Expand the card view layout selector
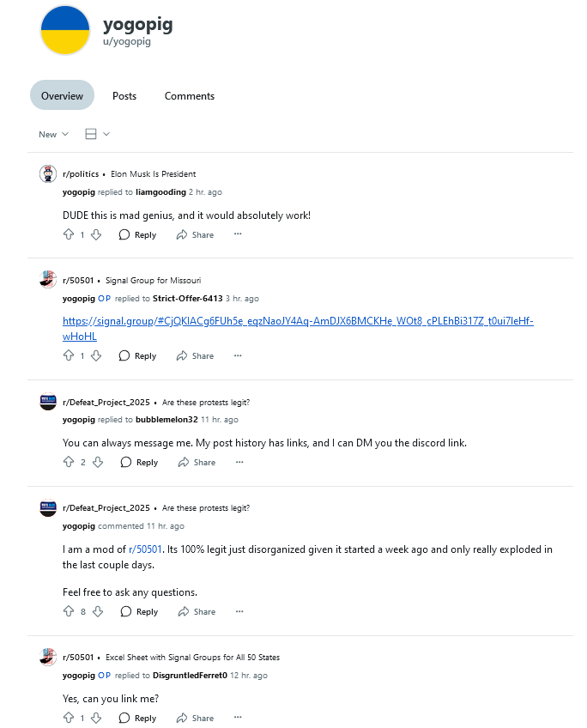Image resolution: width=587 pixels, height=728 pixels. [x=98, y=134]
